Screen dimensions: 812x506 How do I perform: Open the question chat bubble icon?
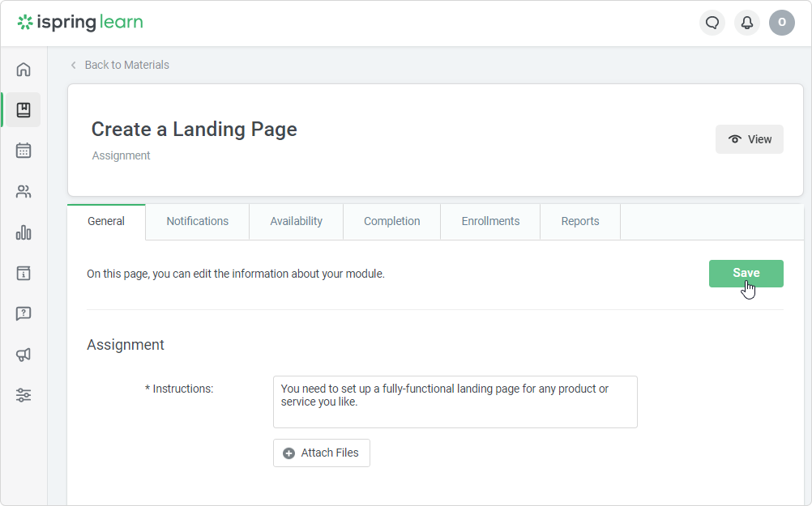coord(24,314)
